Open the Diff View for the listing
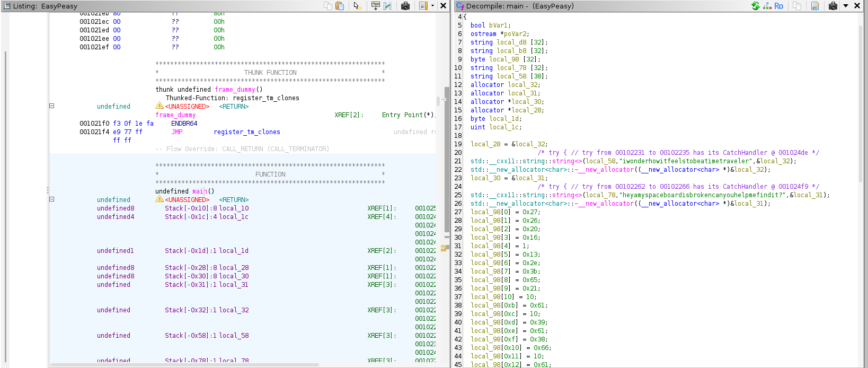868x368 pixels. tap(387, 6)
